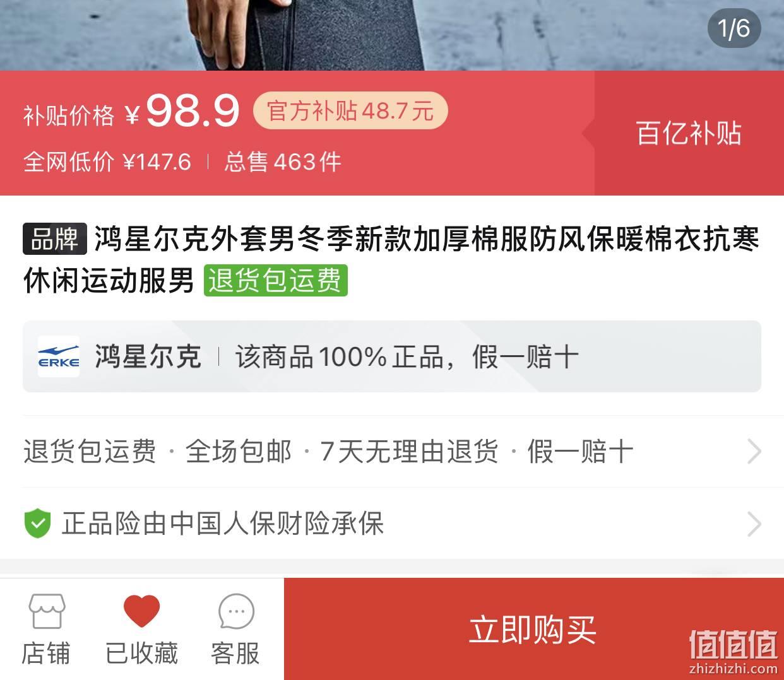The width and height of the screenshot is (784, 680).
Task: Click the 品牌 brand tag badge
Action: [55, 239]
